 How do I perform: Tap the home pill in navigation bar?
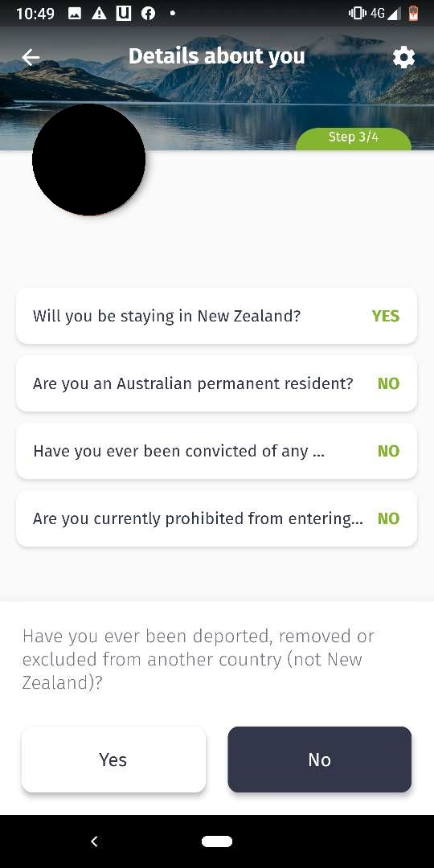click(x=217, y=841)
